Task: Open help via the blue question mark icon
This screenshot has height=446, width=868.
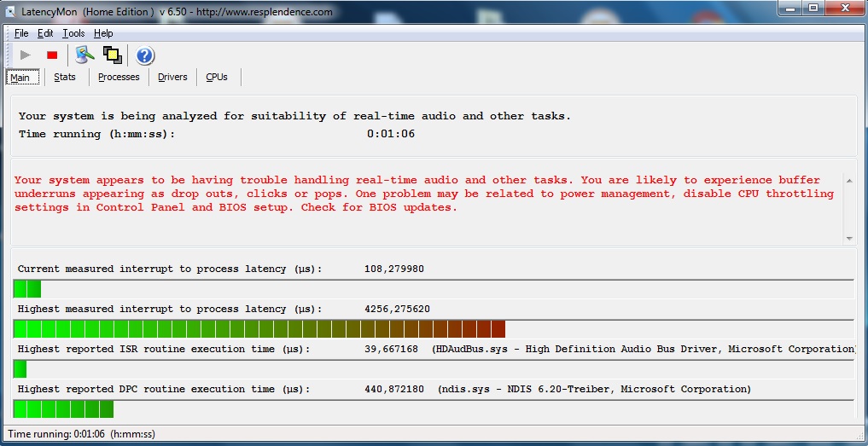Action: tap(144, 55)
